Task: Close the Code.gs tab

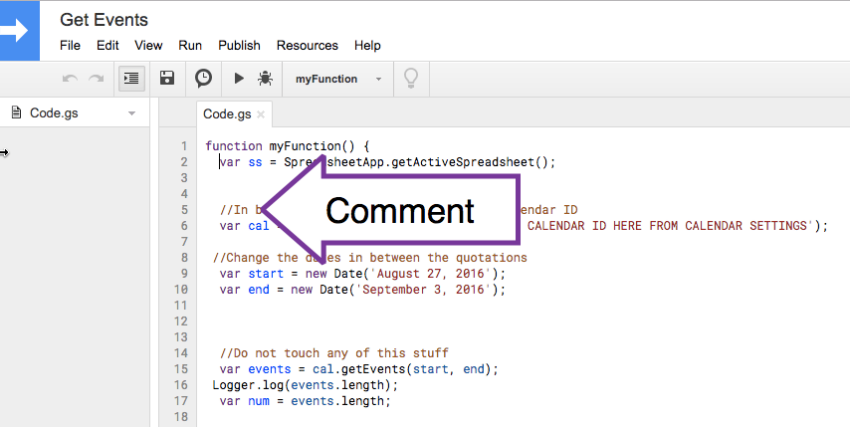Action: tap(261, 115)
